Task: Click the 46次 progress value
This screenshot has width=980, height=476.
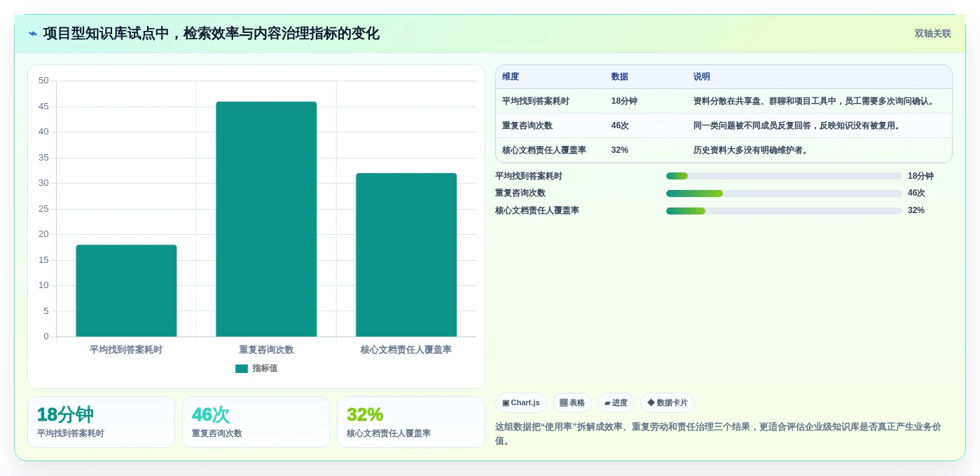Action: (x=916, y=193)
